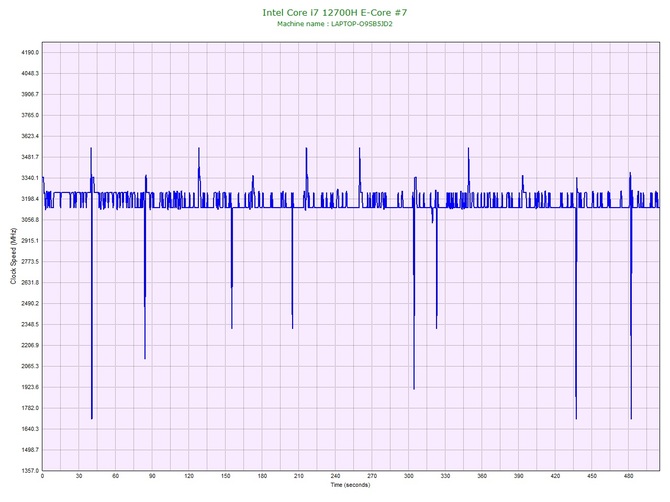Click the 450 tick on time axis
The width and height of the screenshot is (670, 502).
tap(592, 476)
